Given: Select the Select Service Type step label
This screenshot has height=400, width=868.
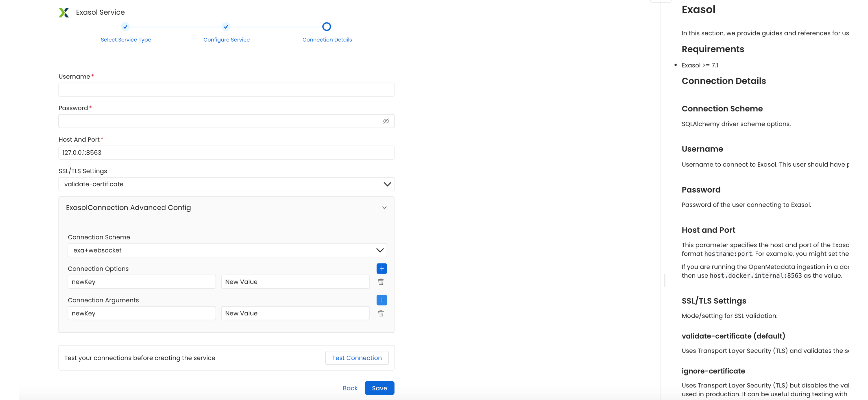Looking at the screenshot, I should (126, 39).
